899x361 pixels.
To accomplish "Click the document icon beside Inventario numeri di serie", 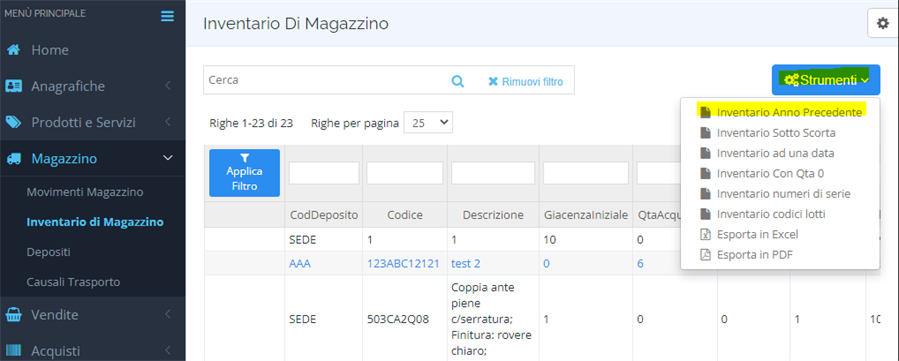I will (x=705, y=194).
